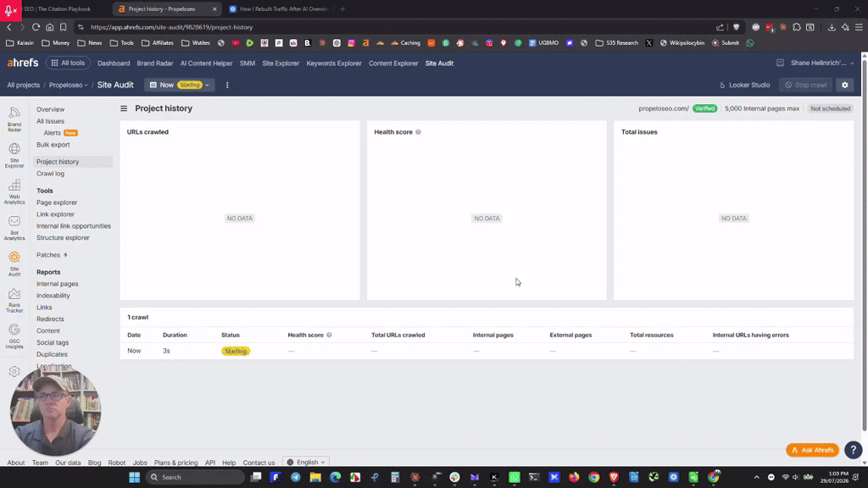This screenshot has width=868, height=488.
Task: Open the Windows Start menu
Action: tap(135, 477)
